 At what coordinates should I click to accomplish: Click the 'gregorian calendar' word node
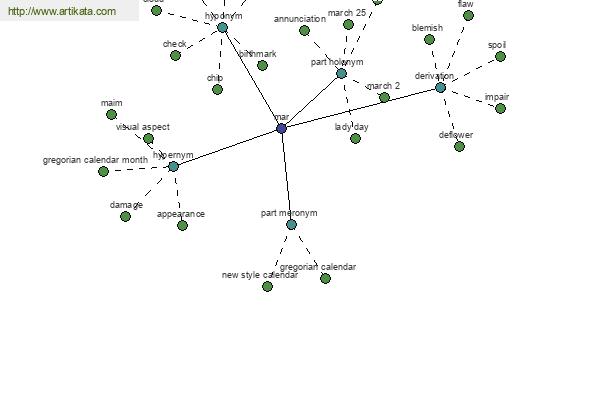pos(325,278)
